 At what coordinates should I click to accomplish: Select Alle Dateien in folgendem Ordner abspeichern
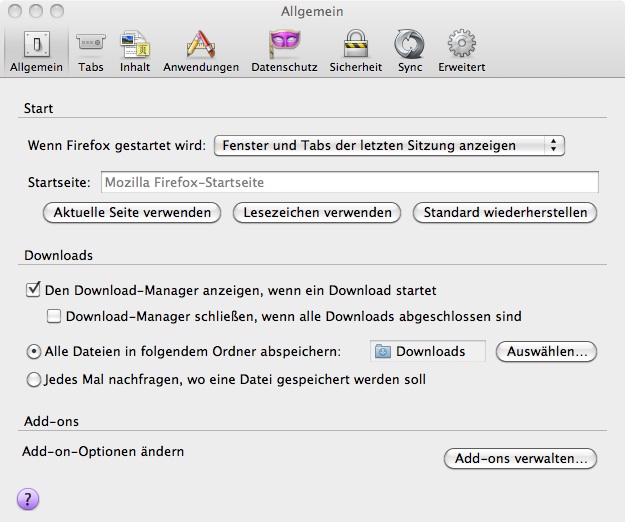33,352
